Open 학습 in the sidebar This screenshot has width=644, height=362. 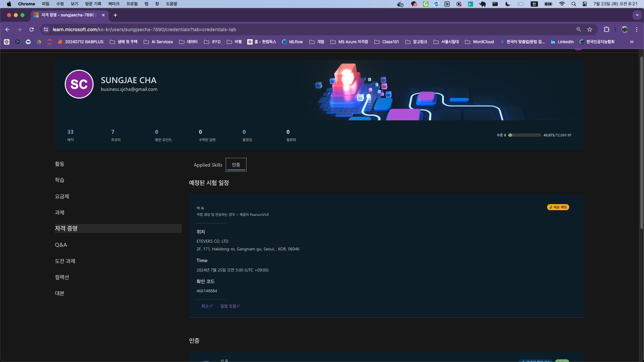click(x=60, y=180)
